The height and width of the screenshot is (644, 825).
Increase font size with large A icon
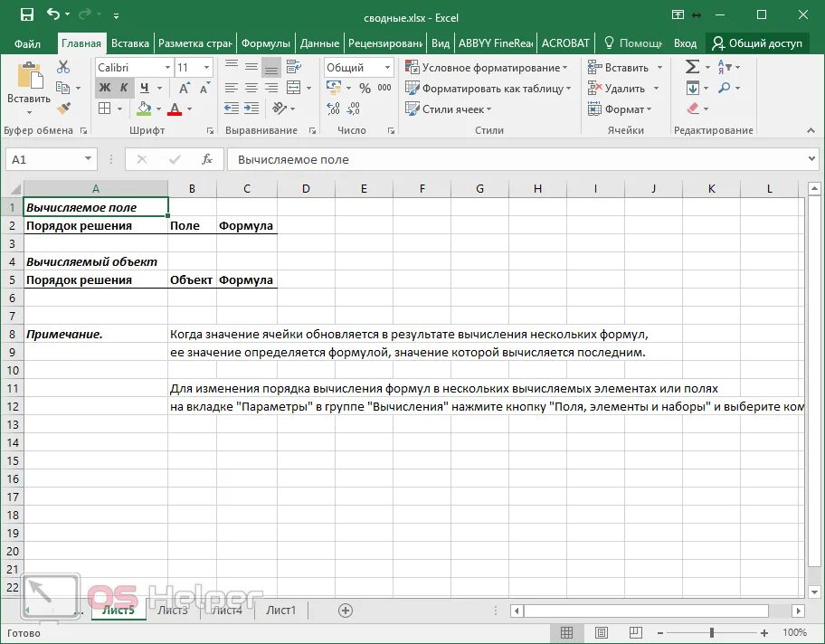[x=185, y=88]
